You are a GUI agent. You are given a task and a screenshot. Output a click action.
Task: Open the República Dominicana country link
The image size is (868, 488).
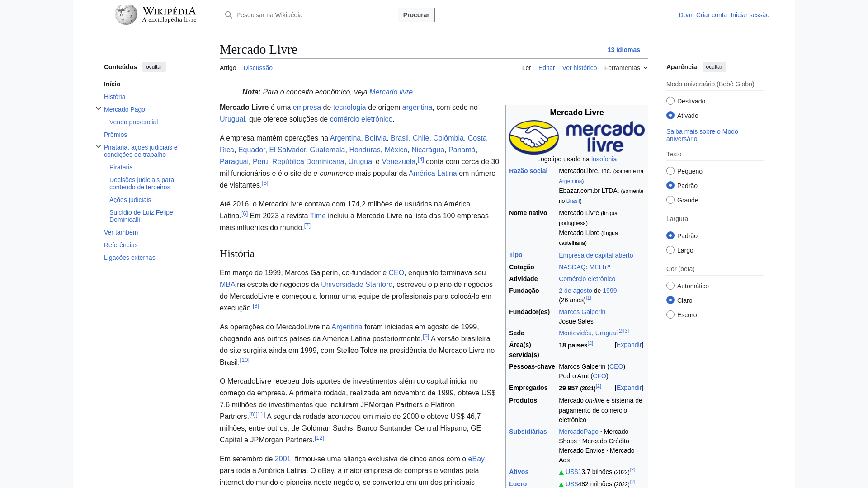308,161
